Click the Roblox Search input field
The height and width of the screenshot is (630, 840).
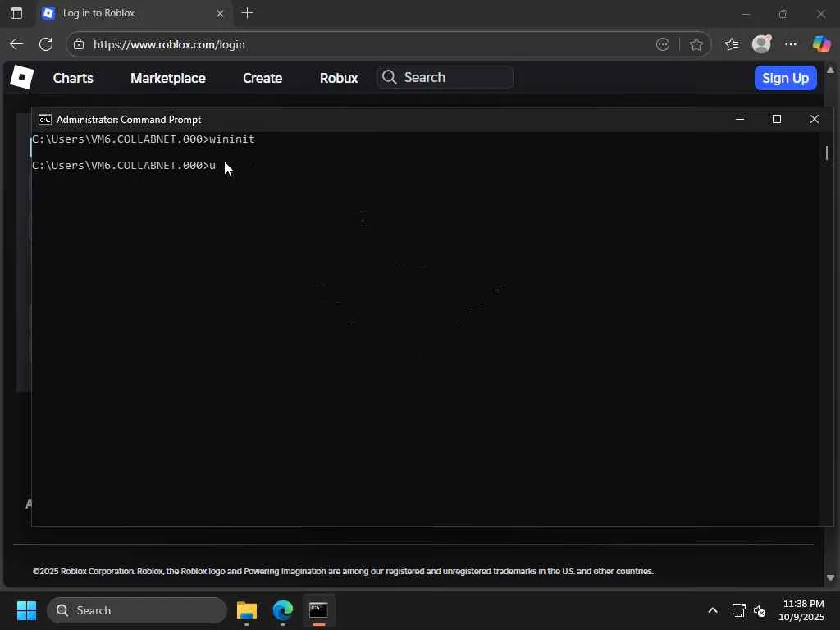tap(445, 78)
